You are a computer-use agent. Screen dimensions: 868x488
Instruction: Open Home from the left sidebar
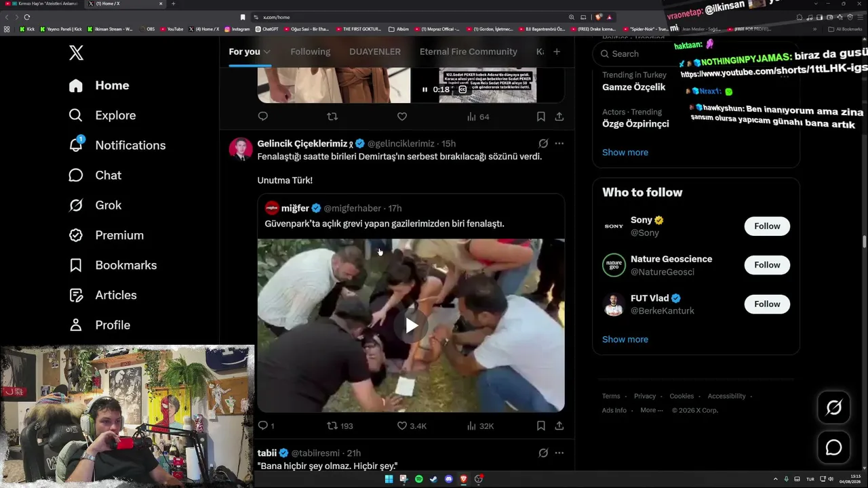point(99,85)
